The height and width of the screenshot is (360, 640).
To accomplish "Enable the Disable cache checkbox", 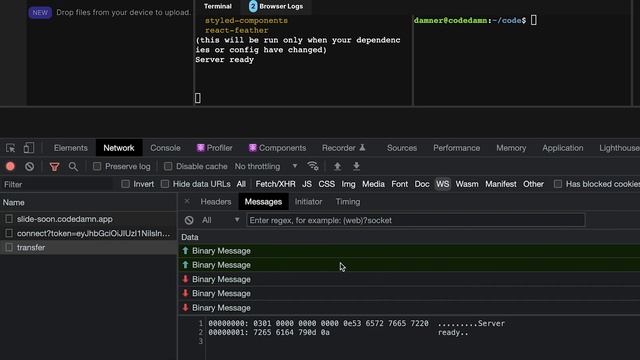I will [x=168, y=167].
